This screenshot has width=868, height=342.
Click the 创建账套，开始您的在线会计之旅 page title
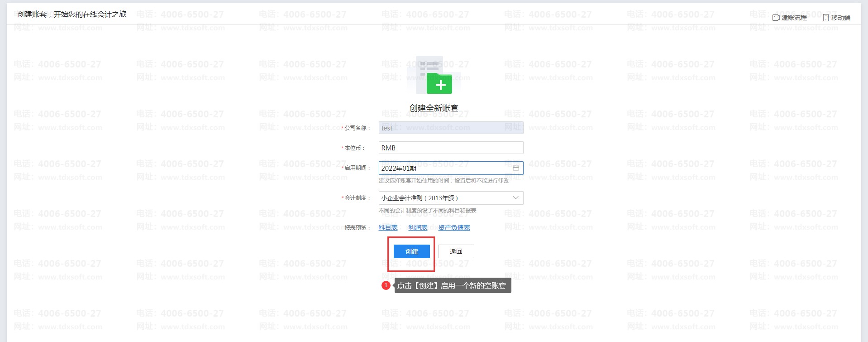coord(72,14)
